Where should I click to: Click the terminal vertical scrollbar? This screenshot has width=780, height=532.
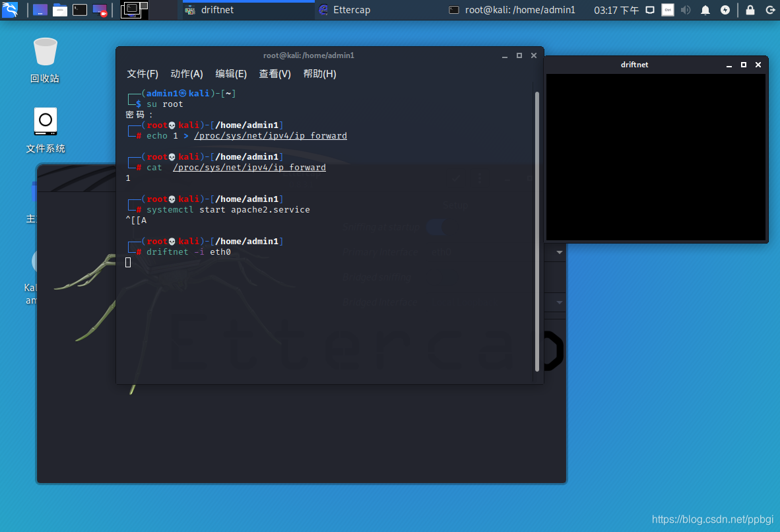point(536,232)
